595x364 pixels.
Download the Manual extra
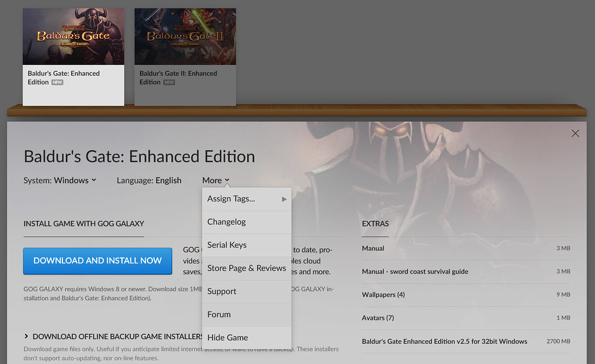click(x=466, y=249)
